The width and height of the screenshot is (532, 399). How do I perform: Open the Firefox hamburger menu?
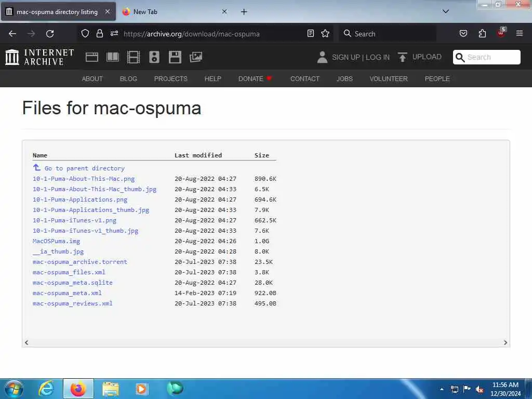click(x=520, y=33)
